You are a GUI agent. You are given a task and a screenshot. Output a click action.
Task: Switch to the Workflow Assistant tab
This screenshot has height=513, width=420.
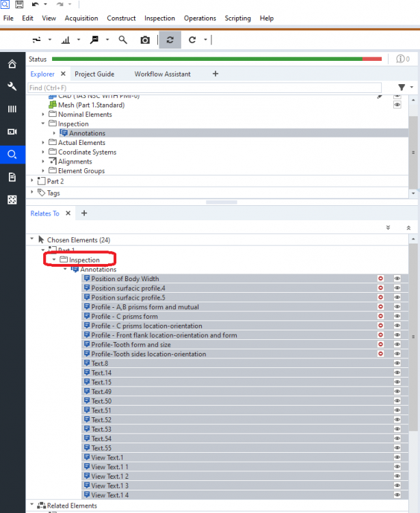pyautogui.click(x=162, y=74)
